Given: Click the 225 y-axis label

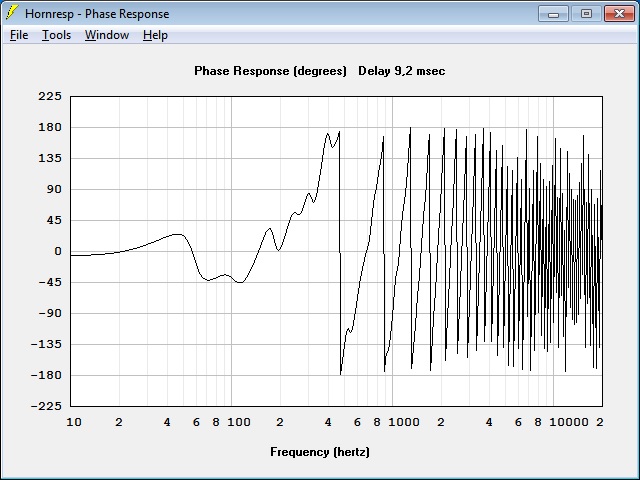Looking at the screenshot, I should click(50, 96).
